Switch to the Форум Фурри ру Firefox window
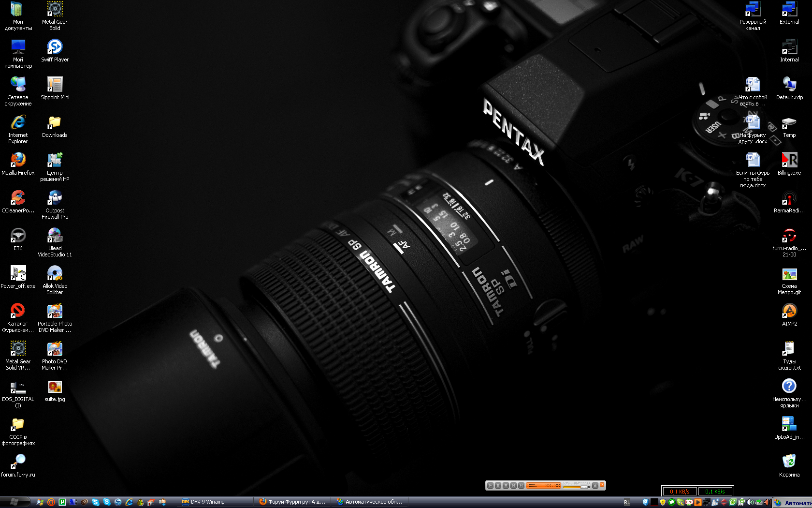 (293, 502)
